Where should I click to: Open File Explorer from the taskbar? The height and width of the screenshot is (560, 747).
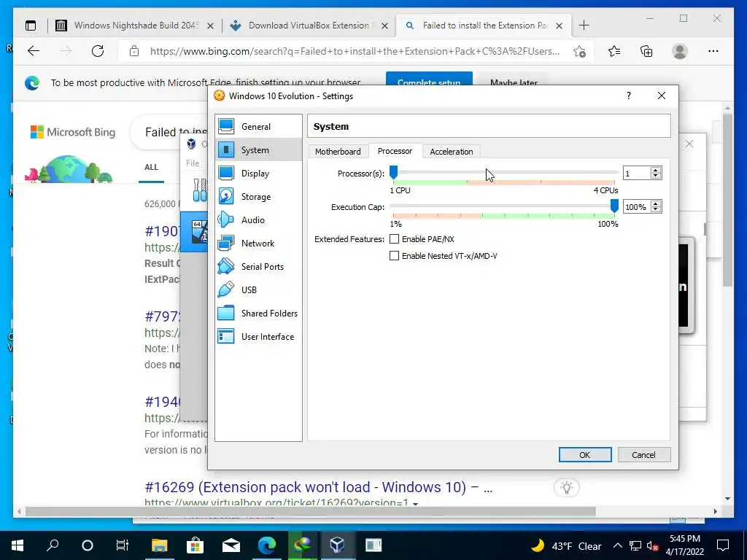pyautogui.click(x=159, y=545)
